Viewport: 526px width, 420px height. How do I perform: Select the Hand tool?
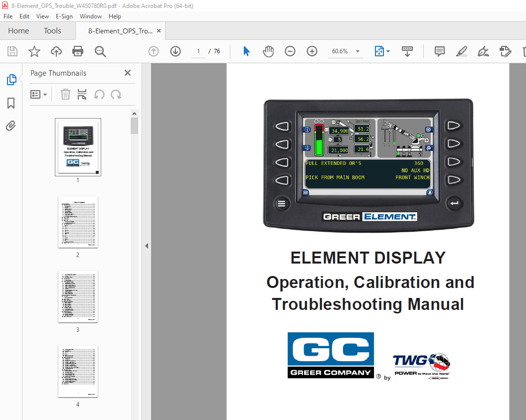tap(268, 51)
